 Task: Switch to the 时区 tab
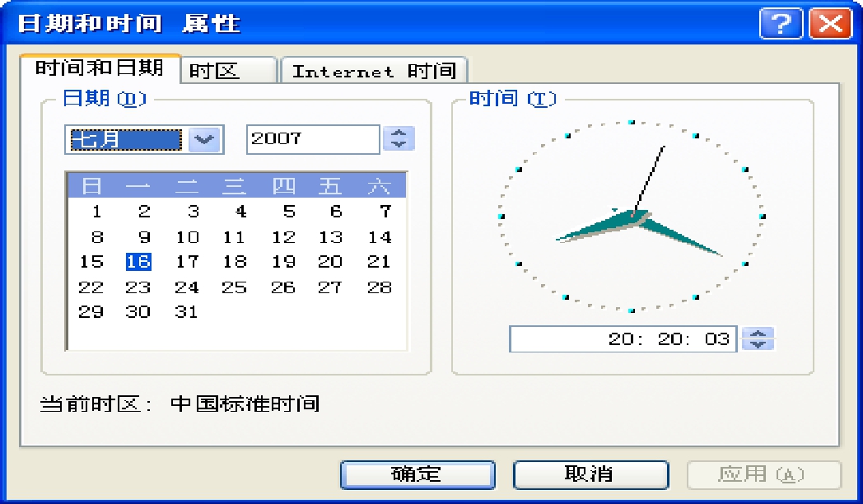point(228,71)
